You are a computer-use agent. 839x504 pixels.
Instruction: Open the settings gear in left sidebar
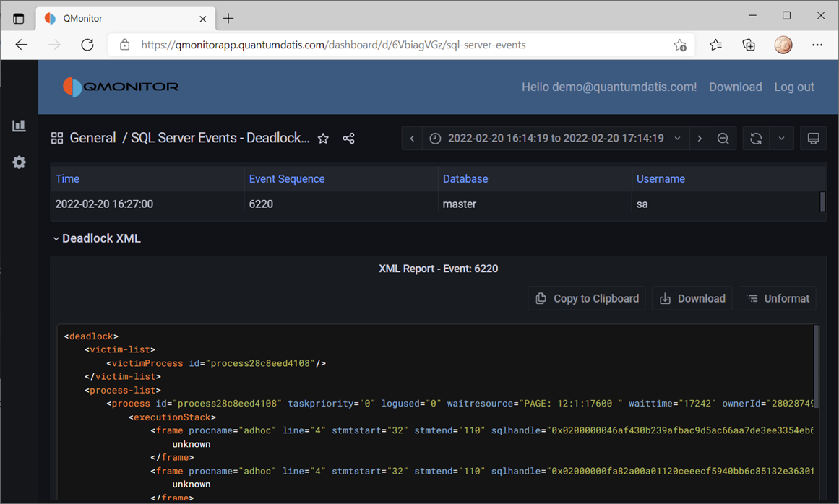tap(19, 162)
